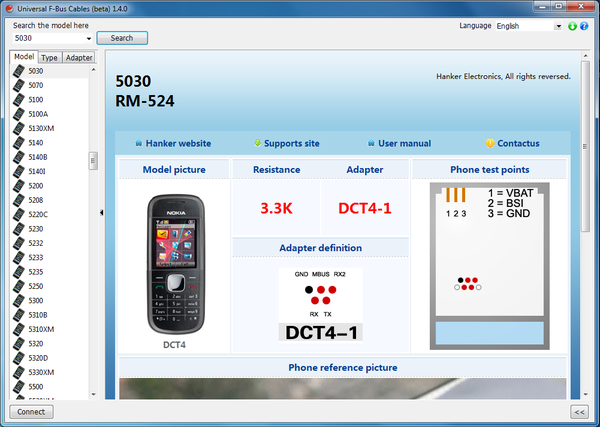Viewport: 600px width, 427px height.
Task: Click the model list vertical scrollbar handle
Action: click(x=93, y=160)
